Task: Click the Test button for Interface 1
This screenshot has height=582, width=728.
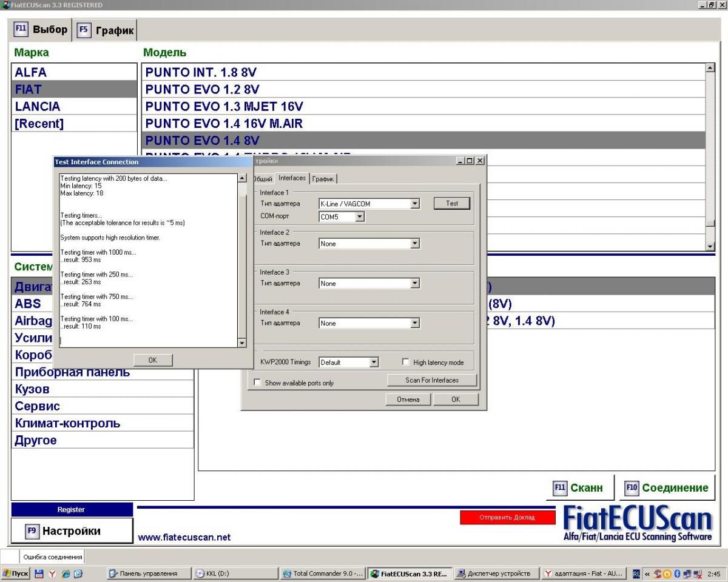Action: pos(452,204)
